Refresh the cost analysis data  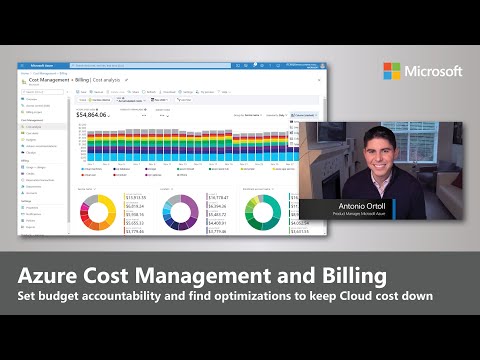149,92
